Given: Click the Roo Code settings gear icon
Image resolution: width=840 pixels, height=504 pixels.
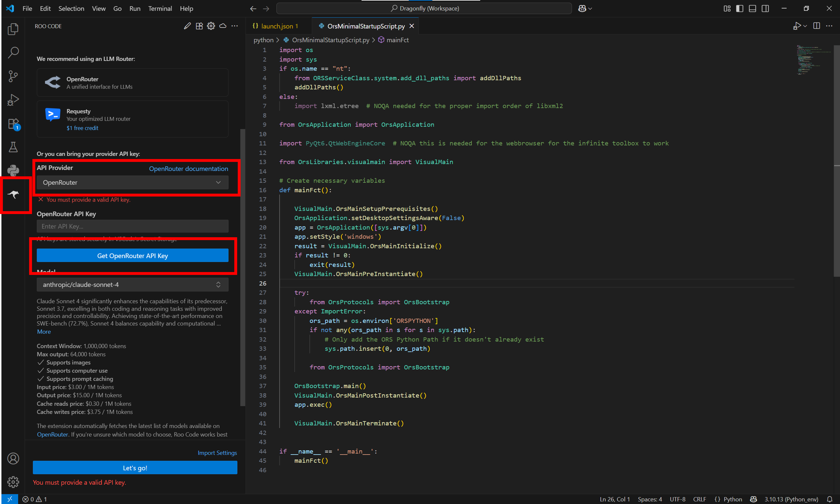Looking at the screenshot, I should 211,26.
